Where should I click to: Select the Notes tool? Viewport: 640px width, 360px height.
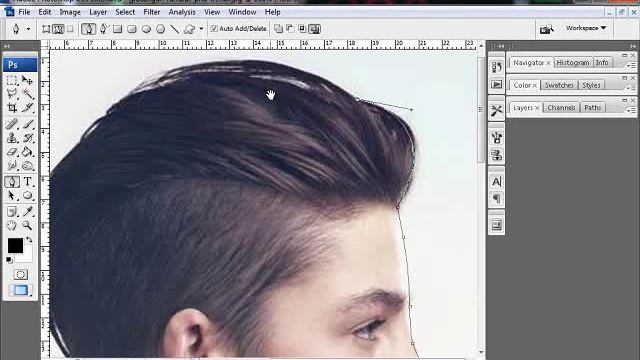click(12, 211)
